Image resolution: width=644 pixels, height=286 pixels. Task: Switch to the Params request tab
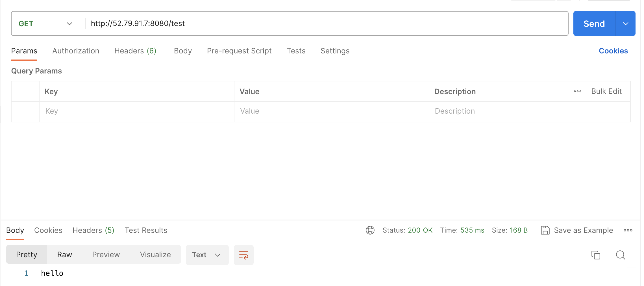24,51
